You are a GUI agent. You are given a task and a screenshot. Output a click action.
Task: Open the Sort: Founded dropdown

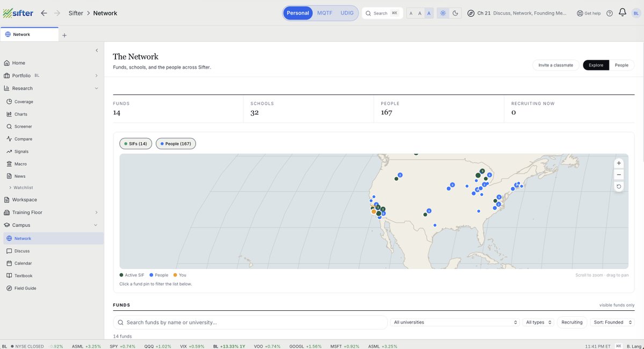click(612, 322)
